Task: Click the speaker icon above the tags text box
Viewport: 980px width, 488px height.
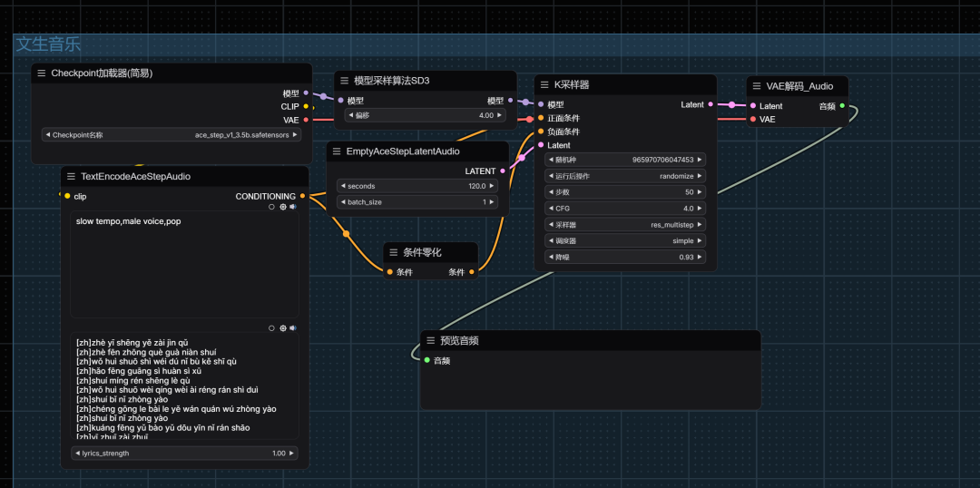Action: (292, 207)
